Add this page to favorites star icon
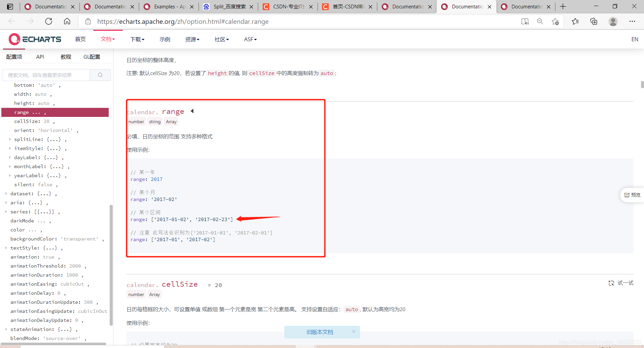The image size is (644, 348). pyautogui.click(x=555, y=21)
